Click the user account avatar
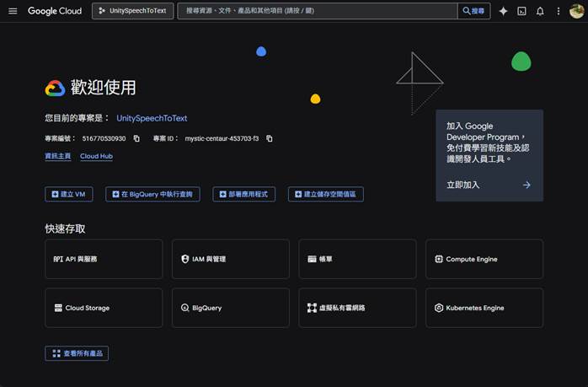 [x=576, y=11]
